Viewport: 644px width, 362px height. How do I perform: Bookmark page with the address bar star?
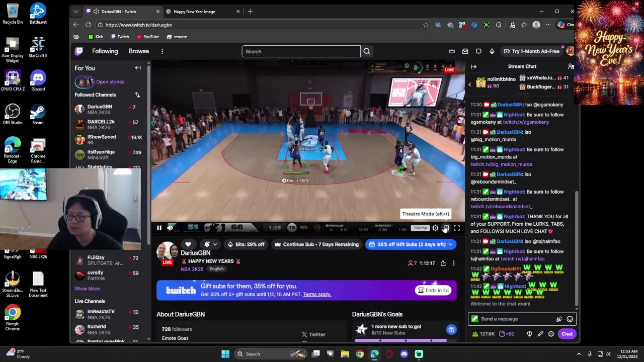tap(426, 25)
